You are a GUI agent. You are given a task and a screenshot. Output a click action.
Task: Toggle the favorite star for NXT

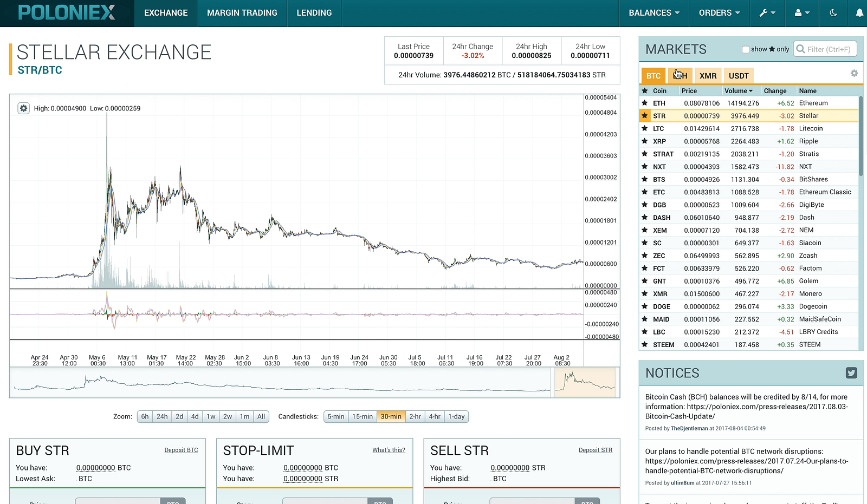click(x=645, y=167)
